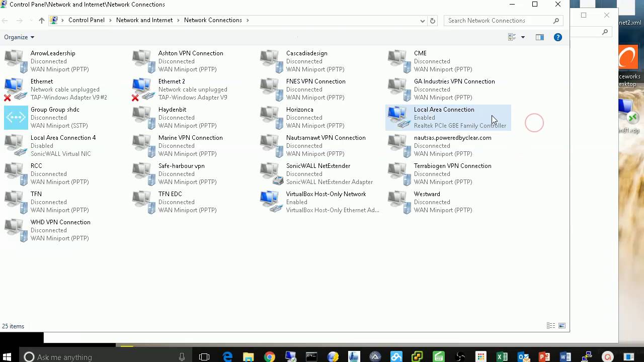
Task: Click the Network Connections breadcrumb
Action: pyautogui.click(x=213, y=20)
